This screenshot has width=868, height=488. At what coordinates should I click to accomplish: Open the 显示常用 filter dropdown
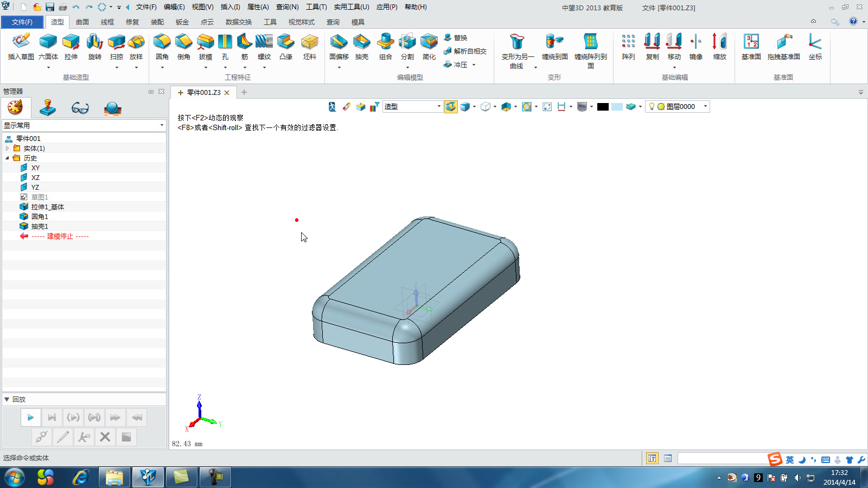(161, 125)
